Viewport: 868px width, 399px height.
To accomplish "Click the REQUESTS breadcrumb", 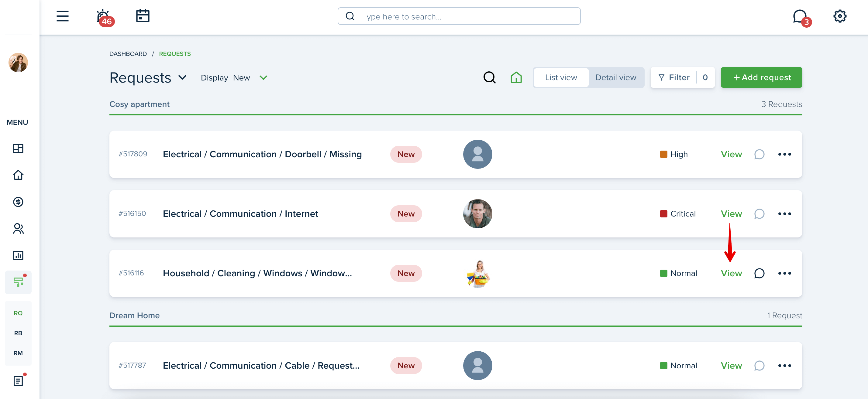I will (x=175, y=54).
